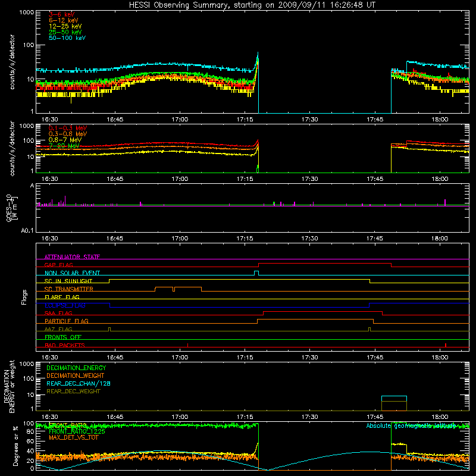Click the ATTENUATOR_STATE flag label

(72, 257)
